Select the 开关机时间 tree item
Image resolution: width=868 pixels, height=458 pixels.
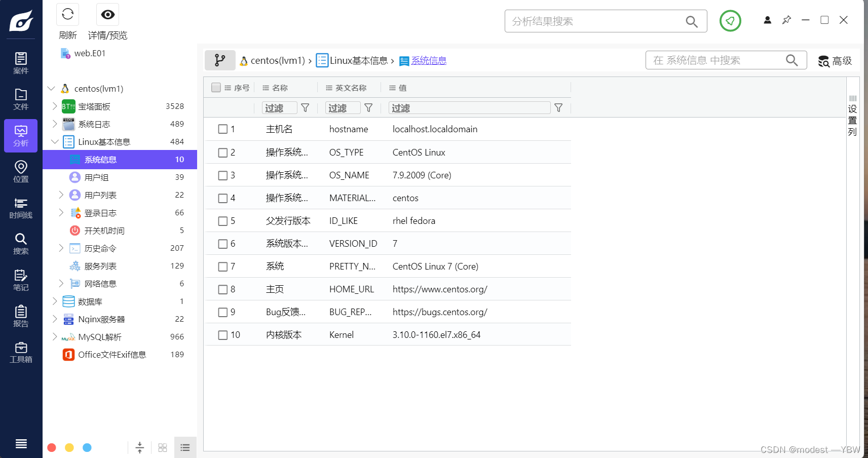[x=120, y=231]
